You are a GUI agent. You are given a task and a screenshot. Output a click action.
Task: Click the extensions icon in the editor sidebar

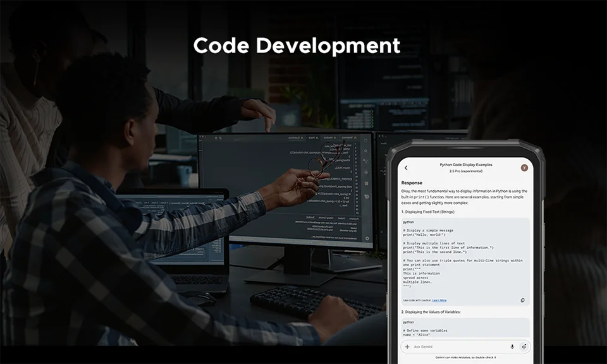click(367, 184)
